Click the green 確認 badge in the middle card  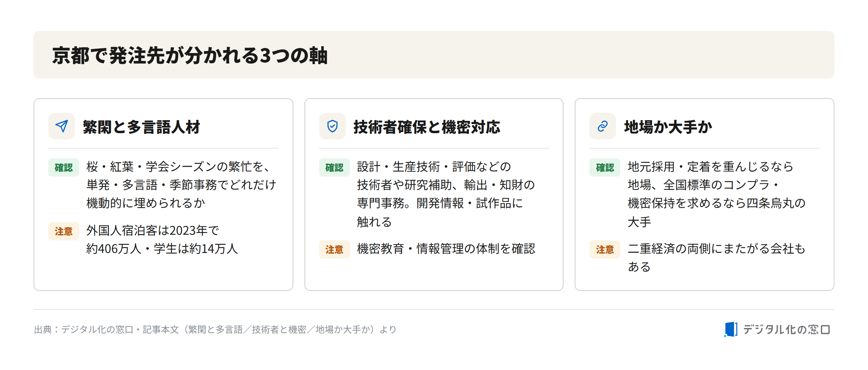pyautogui.click(x=334, y=167)
